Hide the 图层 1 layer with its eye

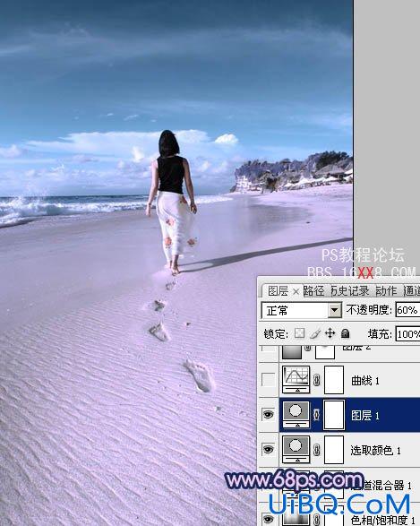tap(268, 415)
